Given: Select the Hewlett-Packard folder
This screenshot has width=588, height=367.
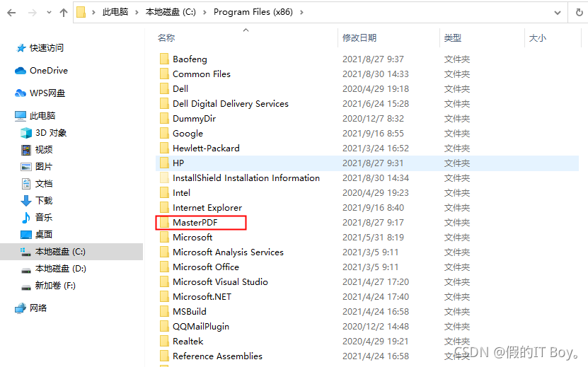Looking at the screenshot, I should click(206, 148).
